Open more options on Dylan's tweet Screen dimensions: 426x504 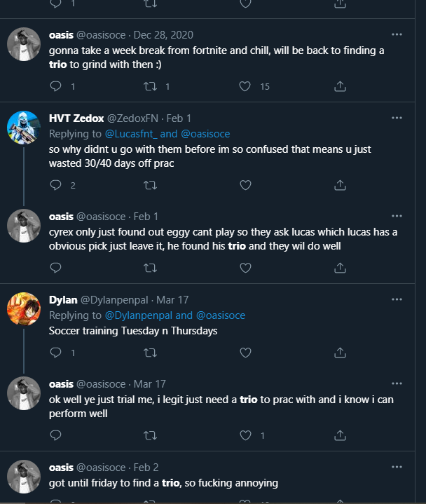[x=397, y=299]
